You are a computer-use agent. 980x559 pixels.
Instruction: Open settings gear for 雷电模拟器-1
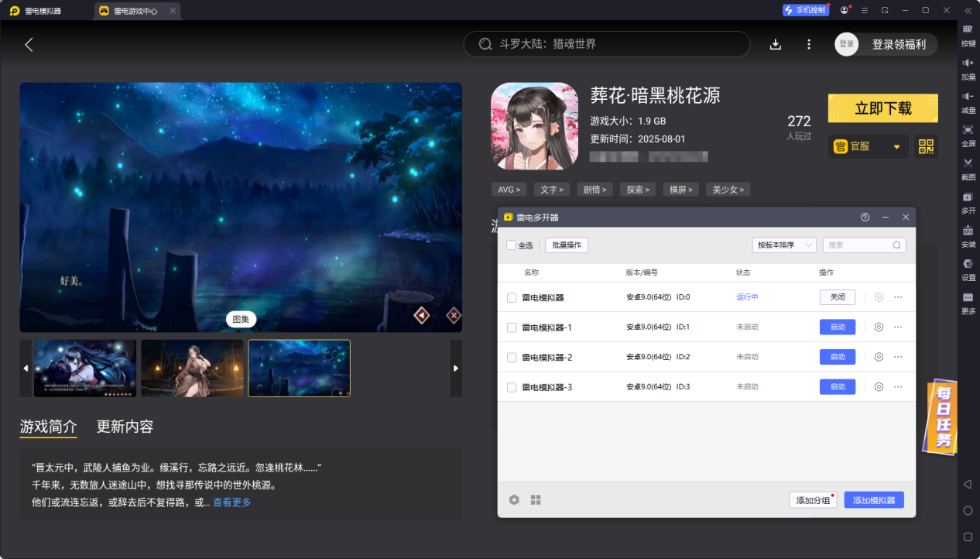(879, 327)
